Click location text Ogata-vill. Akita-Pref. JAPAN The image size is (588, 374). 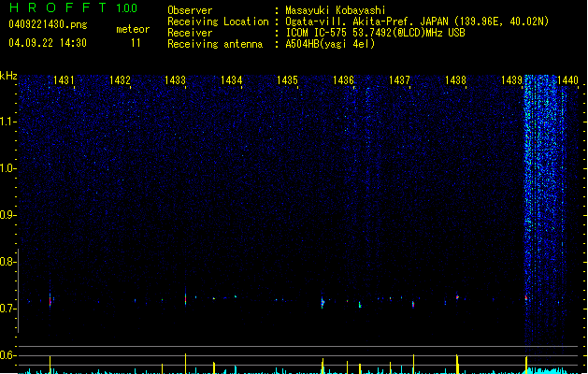(366, 22)
